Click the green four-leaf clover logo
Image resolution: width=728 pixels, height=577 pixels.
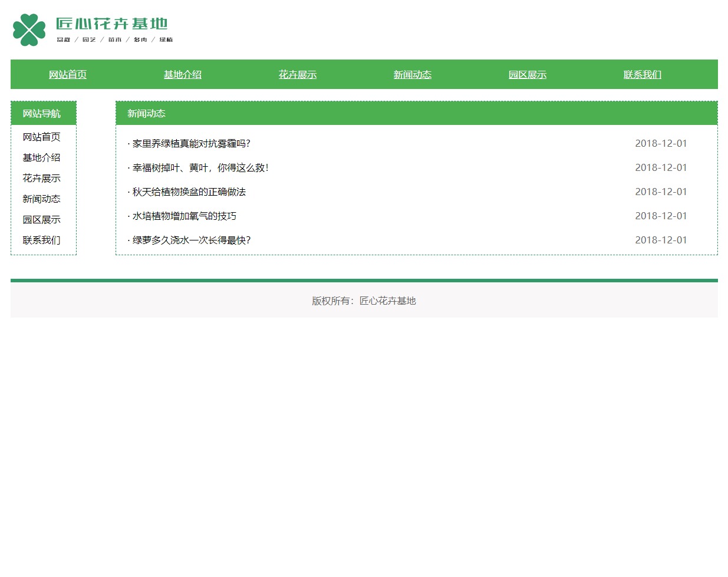click(x=29, y=29)
